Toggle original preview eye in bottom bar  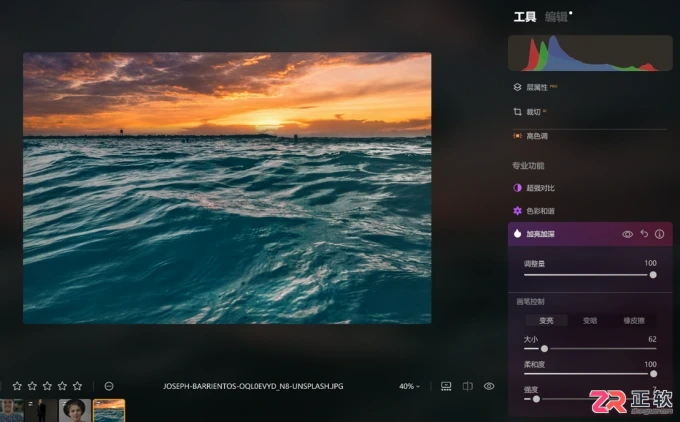tap(489, 386)
